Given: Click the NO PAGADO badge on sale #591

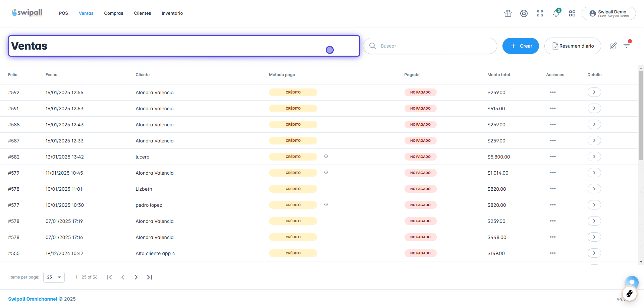Looking at the screenshot, I should pos(420,108).
